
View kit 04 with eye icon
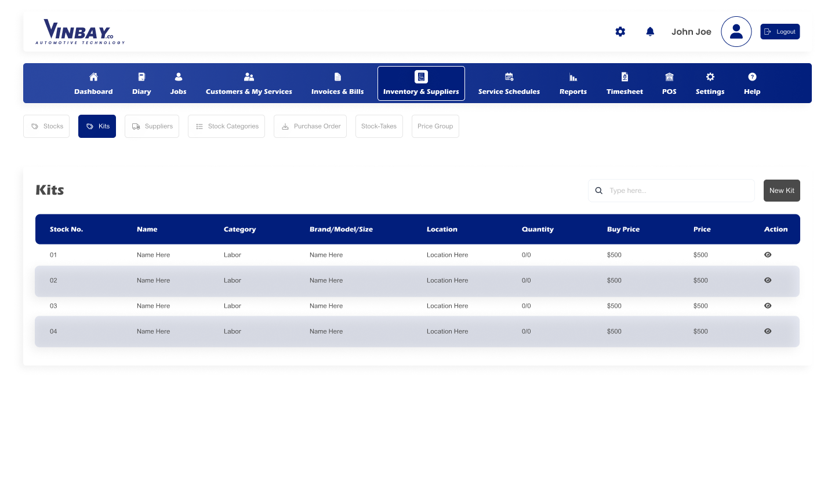point(768,331)
